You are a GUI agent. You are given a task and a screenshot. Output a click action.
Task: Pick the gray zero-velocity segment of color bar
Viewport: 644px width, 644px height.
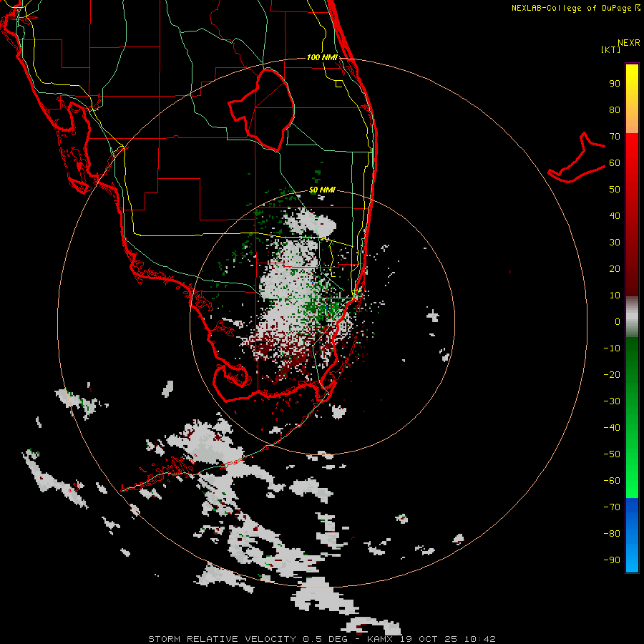pyautogui.click(x=632, y=317)
